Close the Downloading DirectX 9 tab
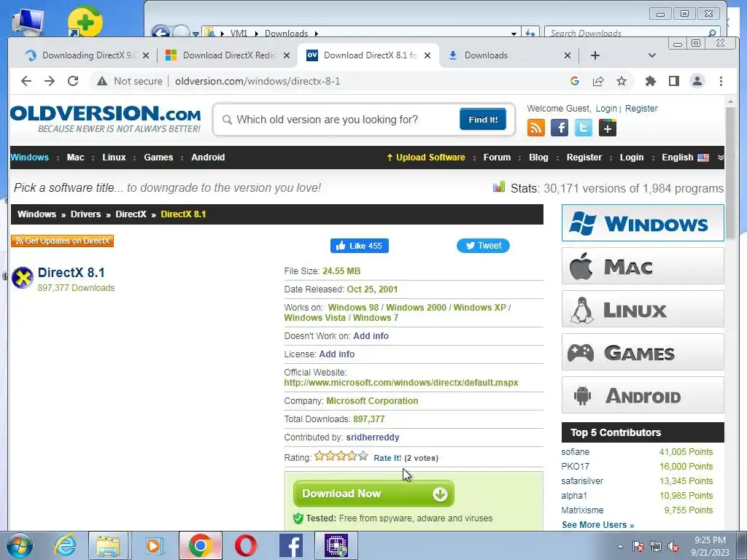The height and width of the screenshot is (560, 747). pyautogui.click(x=146, y=55)
